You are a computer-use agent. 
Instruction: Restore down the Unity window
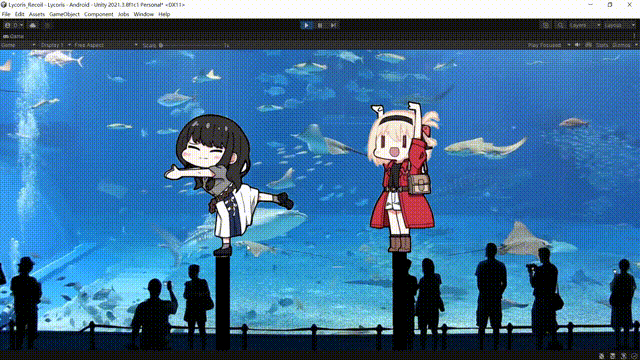pyautogui.click(x=610, y=4)
